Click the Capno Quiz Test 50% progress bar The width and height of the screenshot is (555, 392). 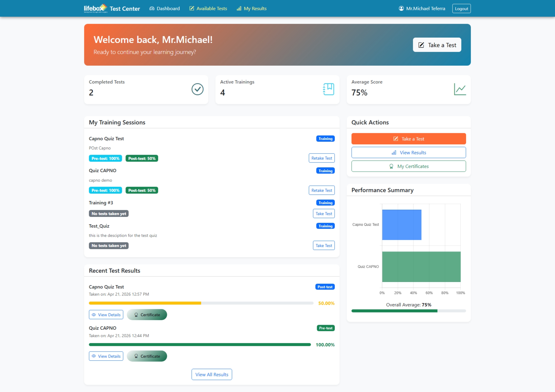point(201,303)
